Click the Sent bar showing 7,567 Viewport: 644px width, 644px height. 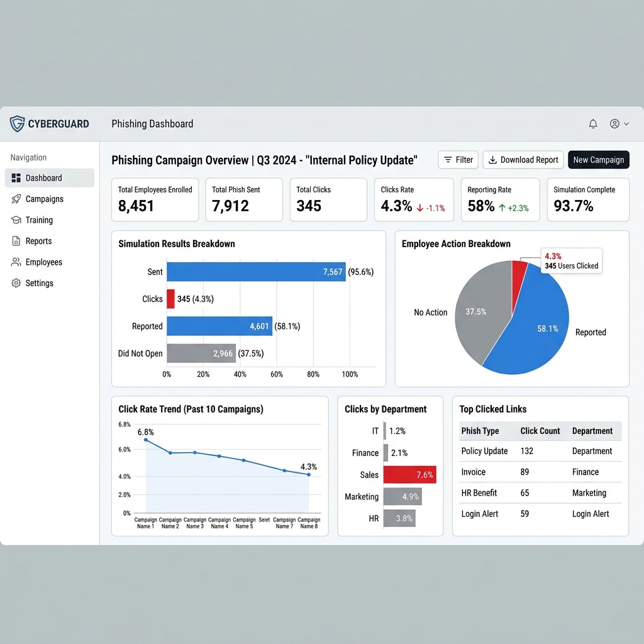257,272
